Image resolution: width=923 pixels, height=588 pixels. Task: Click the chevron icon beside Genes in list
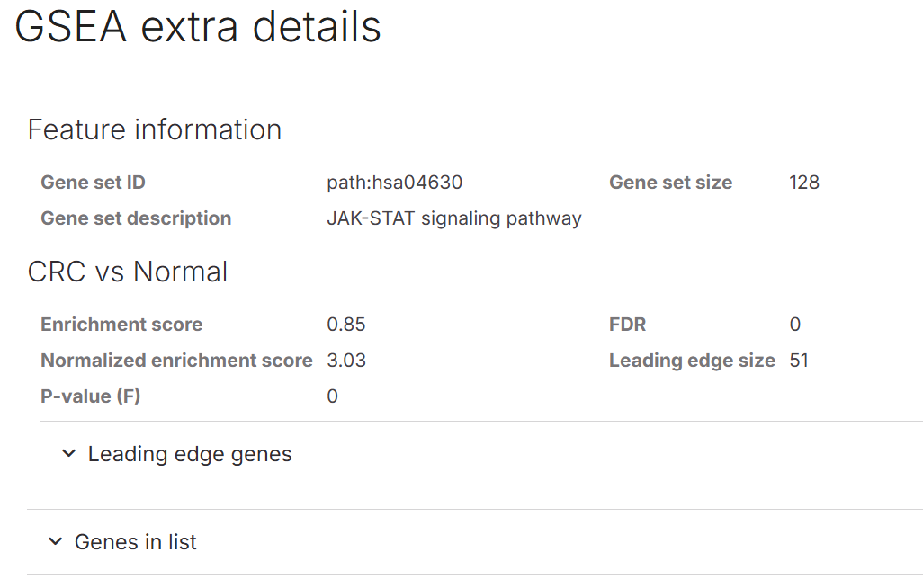[x=56, y=542]
